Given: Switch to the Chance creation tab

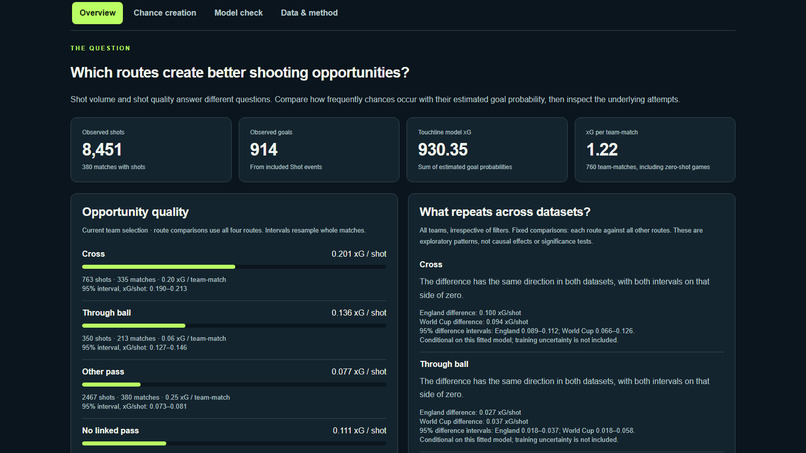Looking at the screenshot, I should (164, 13).
